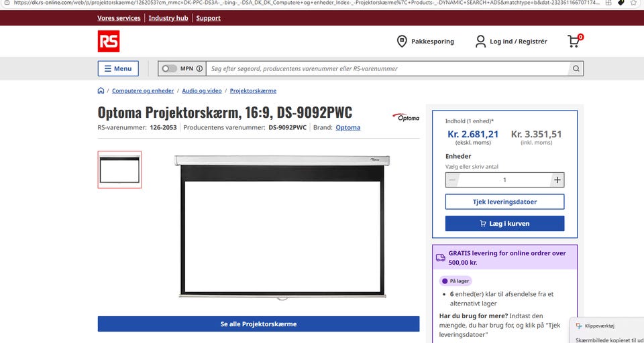Image resolution: width=644 pixels, height=343 pixels.
Task: Open Vores services link
Action: point(119,18)
